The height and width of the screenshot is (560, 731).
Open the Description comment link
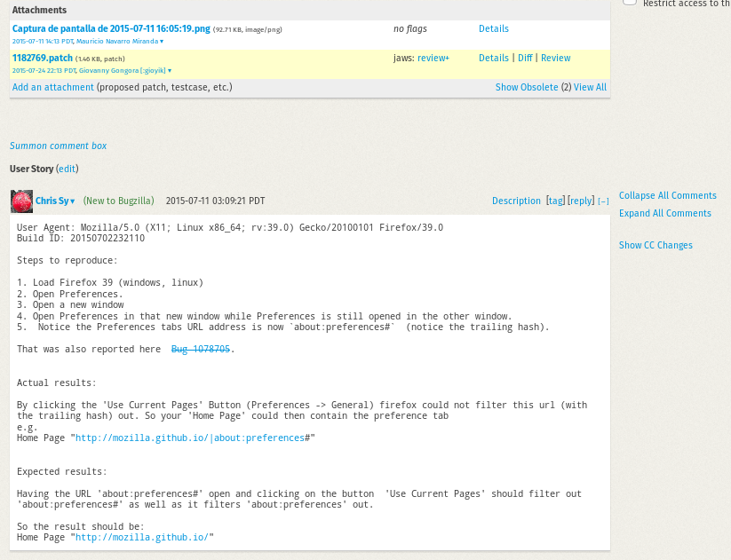[x=516, y=201]
